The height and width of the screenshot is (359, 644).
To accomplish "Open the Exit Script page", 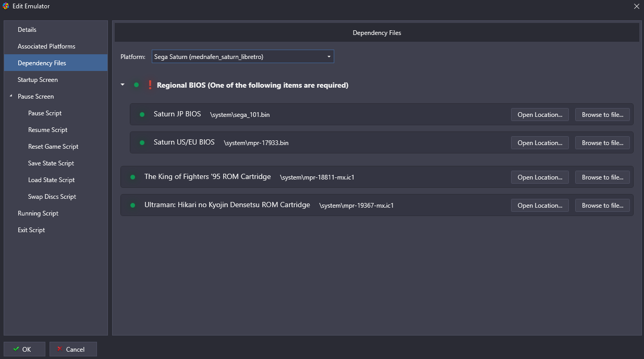I will 56,230.
